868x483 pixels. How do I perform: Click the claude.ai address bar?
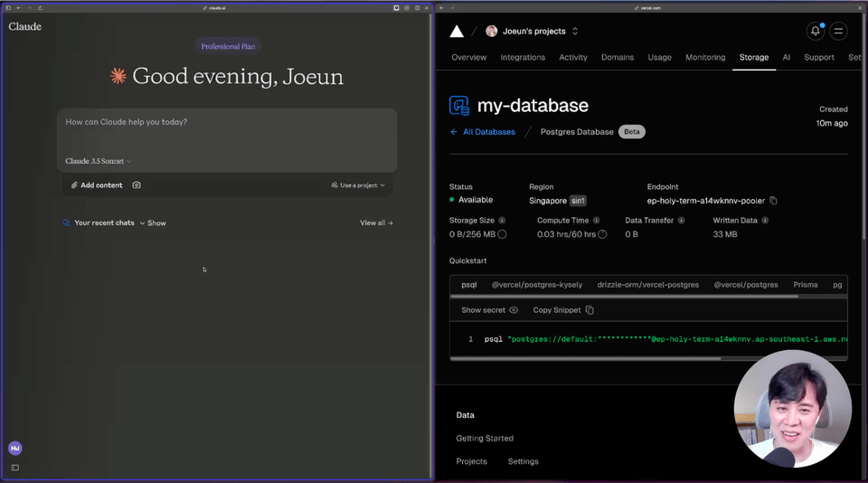tap(214, 8)
